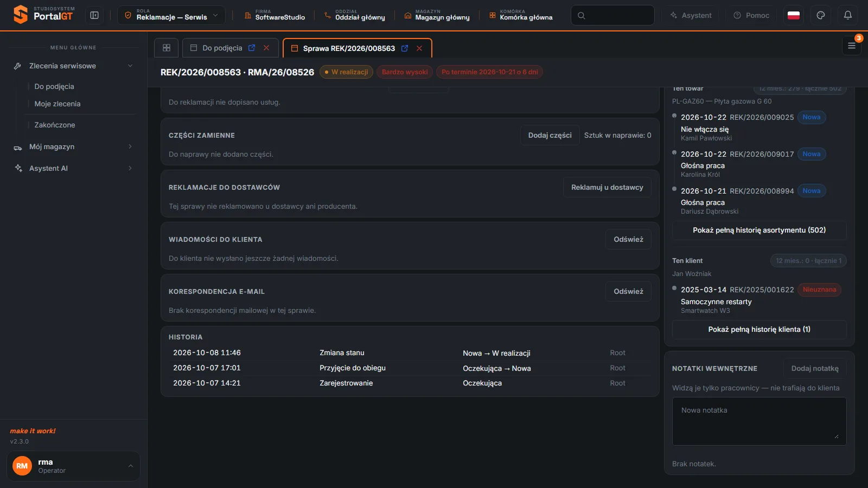
Task: Open Do podjęcia tab in new window
Action: click(252, 48)
